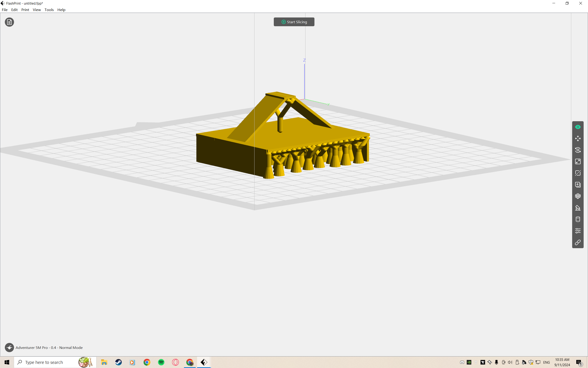Open Opera browser from taskbar
588x368 pixels.
click(175, 362)
